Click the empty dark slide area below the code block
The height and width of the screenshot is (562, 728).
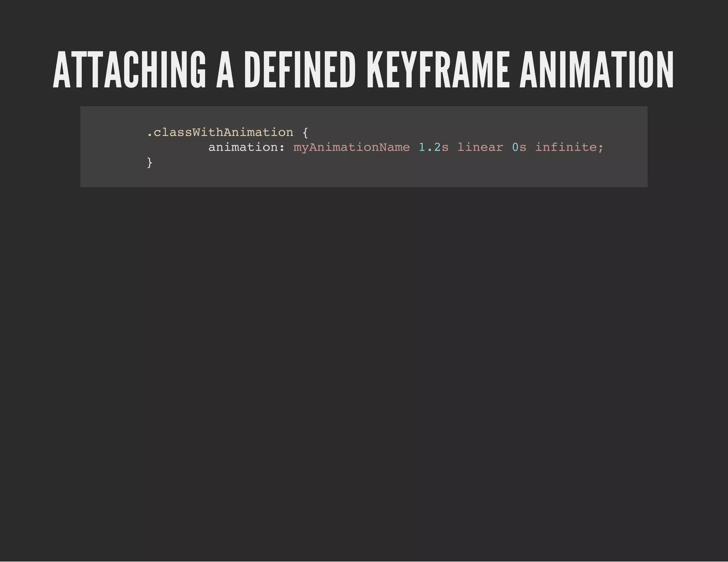(x=364, y=355)
